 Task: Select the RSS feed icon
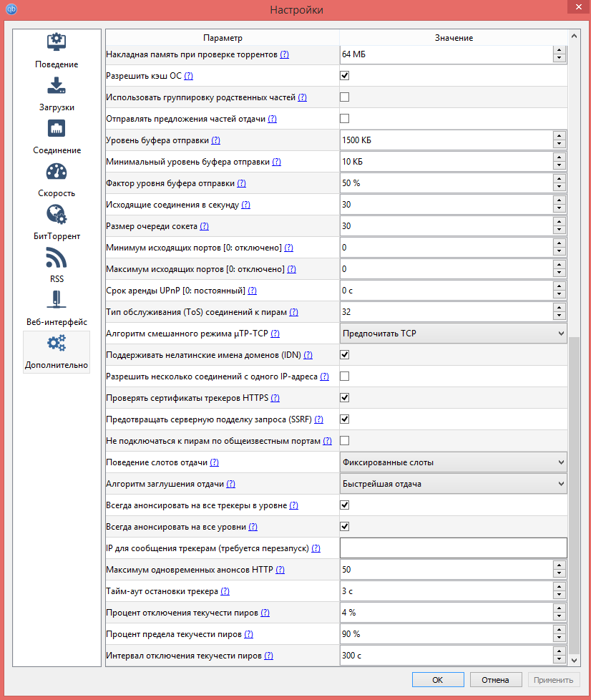(57, 257)
